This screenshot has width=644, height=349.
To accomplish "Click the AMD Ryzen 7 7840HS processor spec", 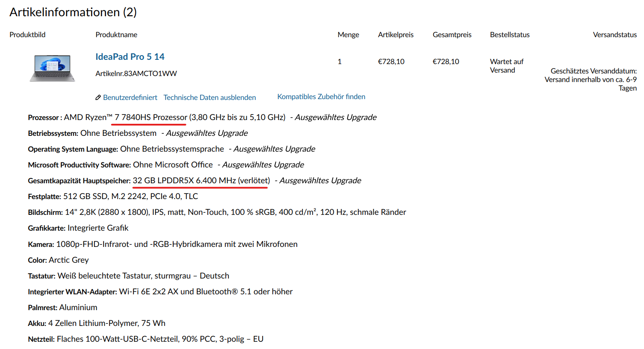I will point(202,117).
